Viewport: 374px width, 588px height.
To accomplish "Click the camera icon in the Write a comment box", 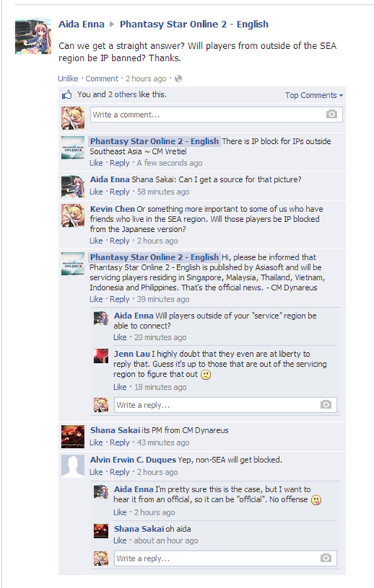I will 331,114.
